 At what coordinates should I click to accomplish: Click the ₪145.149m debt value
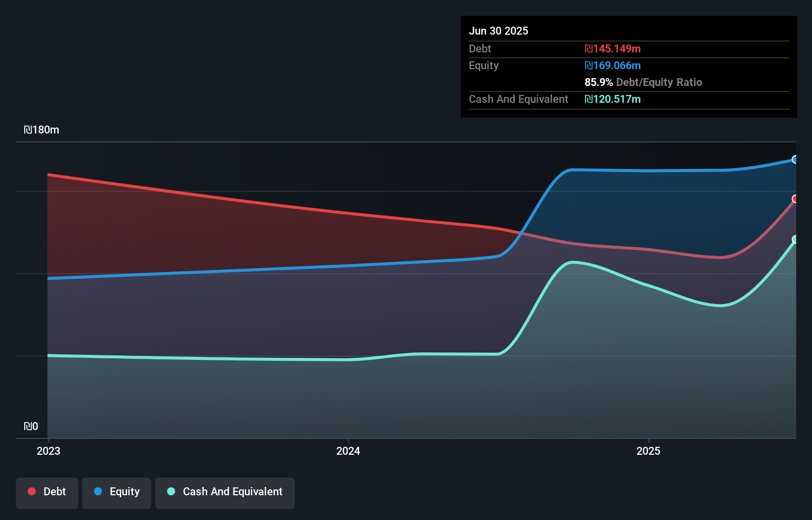coord(613,48)
